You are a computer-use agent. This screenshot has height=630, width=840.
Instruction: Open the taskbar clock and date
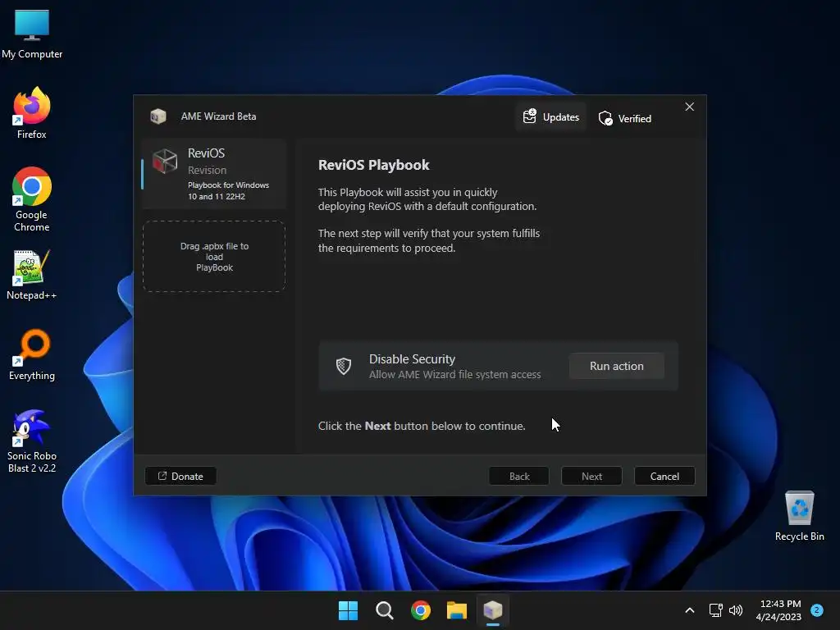(x=778, y=610)
